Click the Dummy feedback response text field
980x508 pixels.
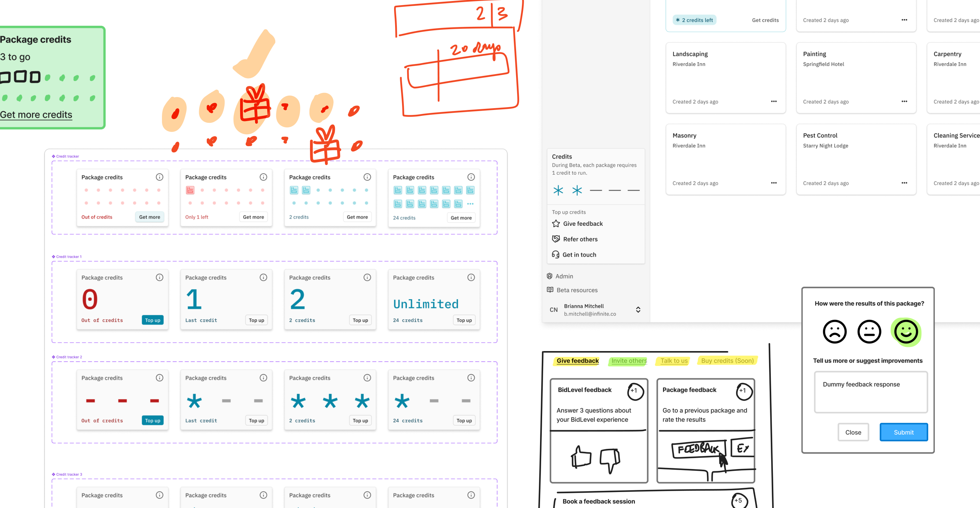click(871, 392)
